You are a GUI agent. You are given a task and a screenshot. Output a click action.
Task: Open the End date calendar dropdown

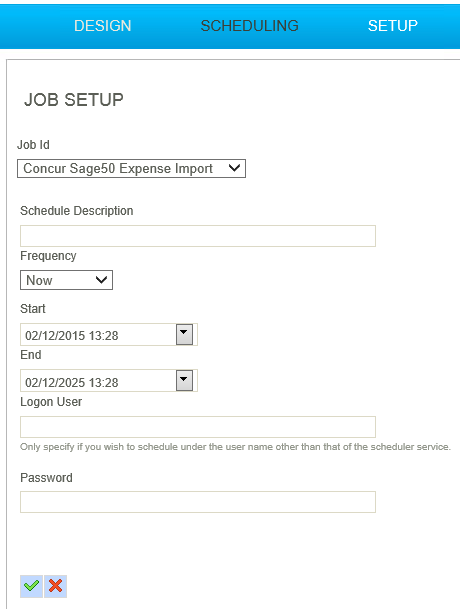(185, 381)
